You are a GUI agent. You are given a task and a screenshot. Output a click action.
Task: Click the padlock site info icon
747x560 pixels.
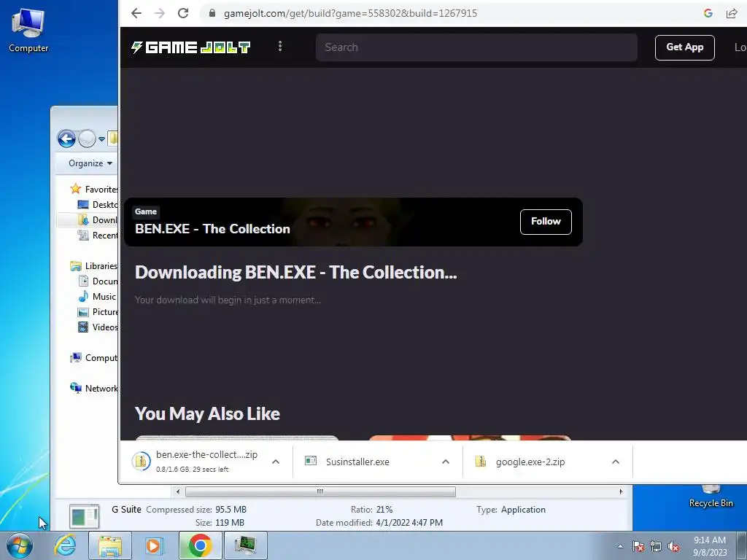[212, 13]
